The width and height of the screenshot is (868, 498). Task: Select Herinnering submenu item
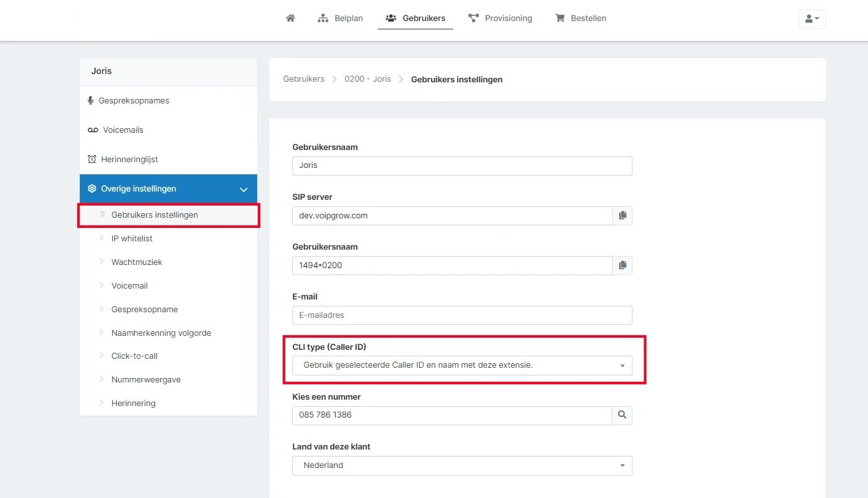pos(168,403)
